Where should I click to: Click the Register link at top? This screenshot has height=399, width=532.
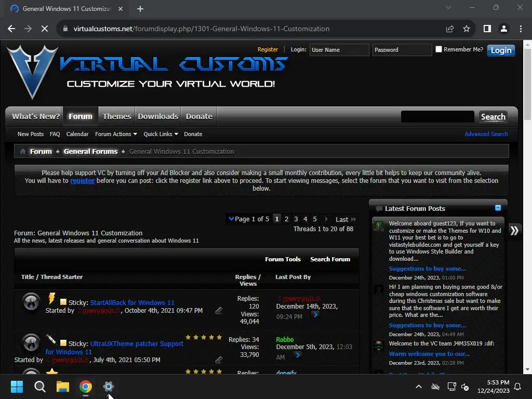[x=268, y=49]
